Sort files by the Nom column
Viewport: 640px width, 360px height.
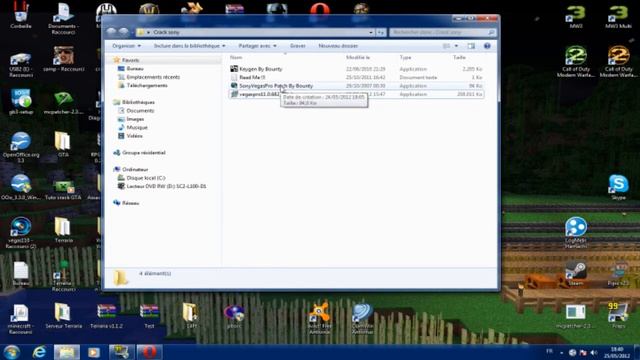[236, 58]
